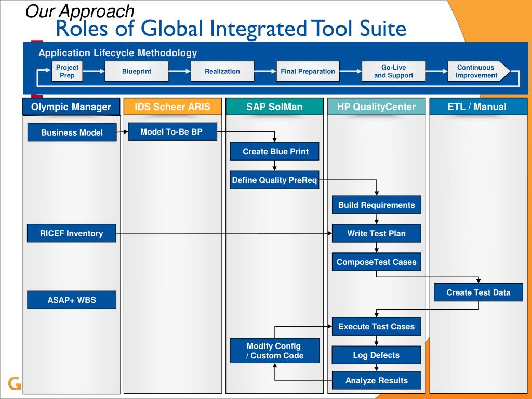
Task: Click the SAP SolMan column header
Action: 274,107
